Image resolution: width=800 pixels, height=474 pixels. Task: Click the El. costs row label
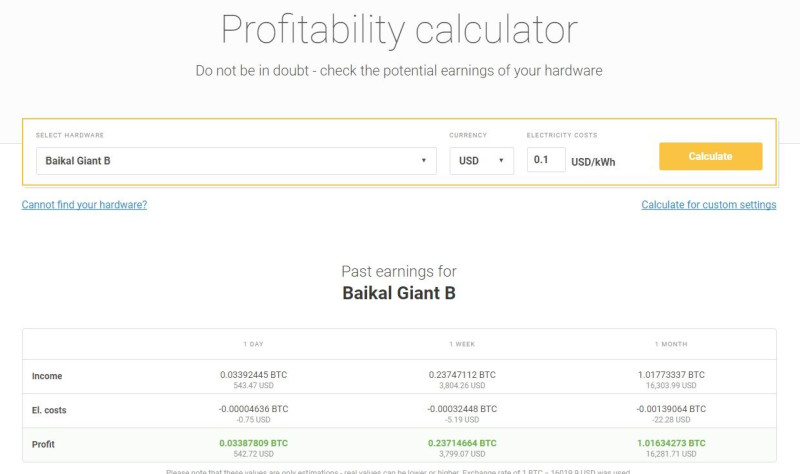[x=50, y=409]
